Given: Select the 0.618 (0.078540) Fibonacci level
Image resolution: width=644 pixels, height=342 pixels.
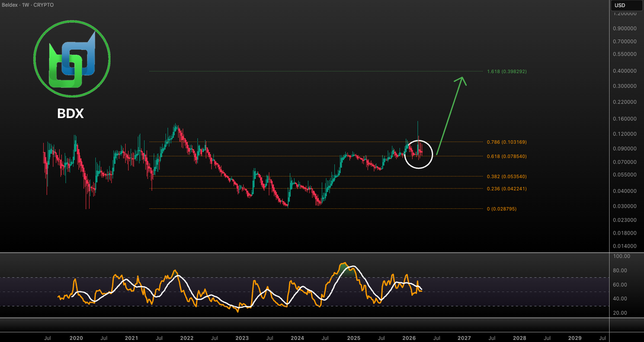Looking at the screenshot, I should 507,156.
